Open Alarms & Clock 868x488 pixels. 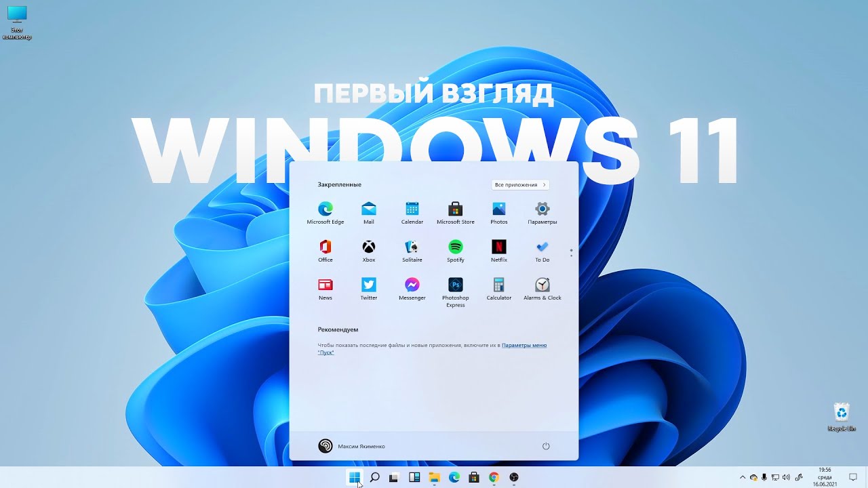(542, 289)
